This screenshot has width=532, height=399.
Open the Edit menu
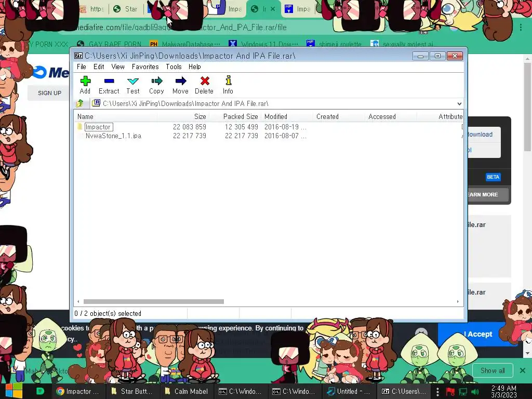(99, 67)
